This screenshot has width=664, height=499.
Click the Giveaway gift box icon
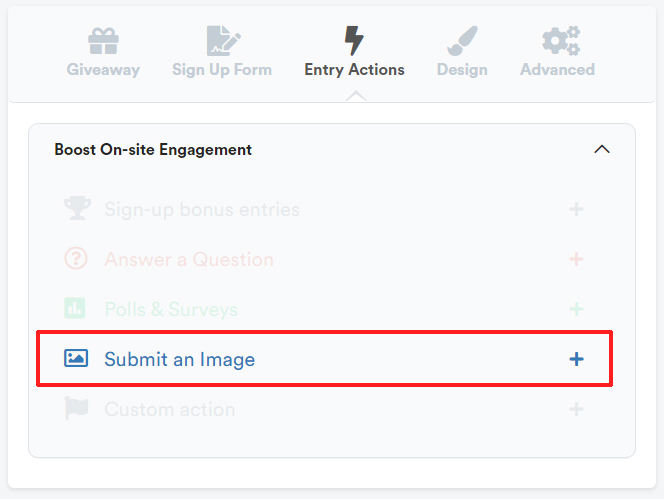click(103, 41)
